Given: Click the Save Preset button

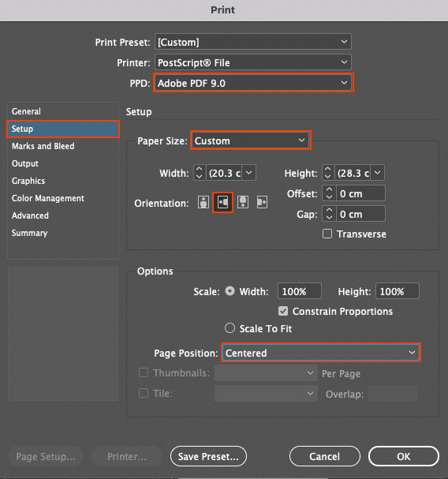Looking at the screenshot, I should 208,456.
